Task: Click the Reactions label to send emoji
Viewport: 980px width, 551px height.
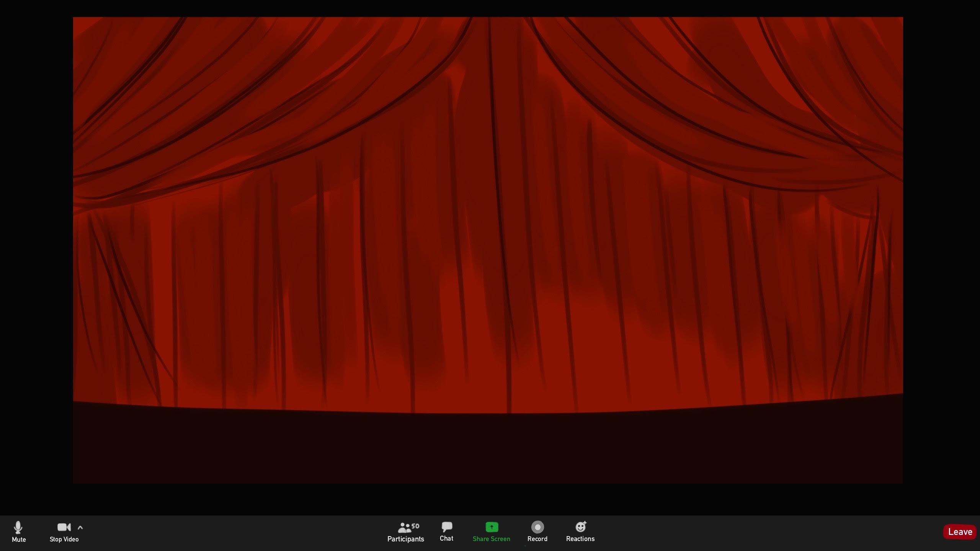Action: (x=580, y=539)
